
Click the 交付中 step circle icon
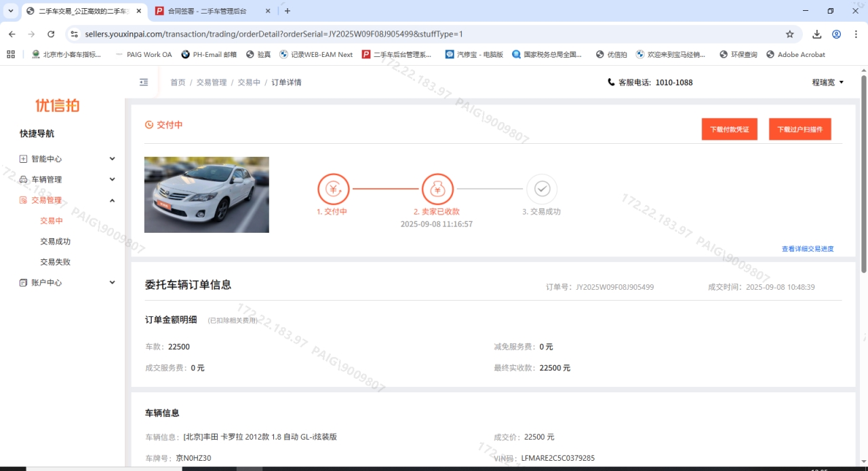(333, 189)
